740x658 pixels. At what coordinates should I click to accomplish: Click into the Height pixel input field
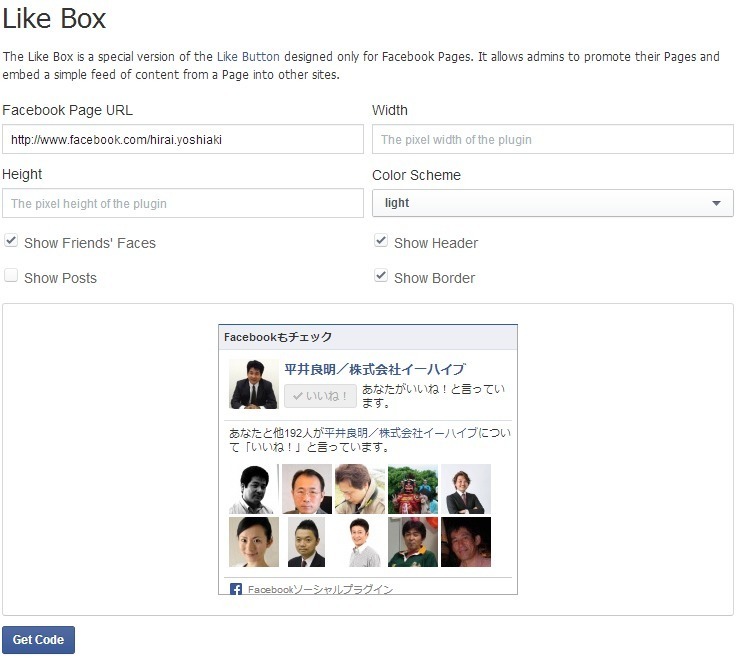[183, 203]
